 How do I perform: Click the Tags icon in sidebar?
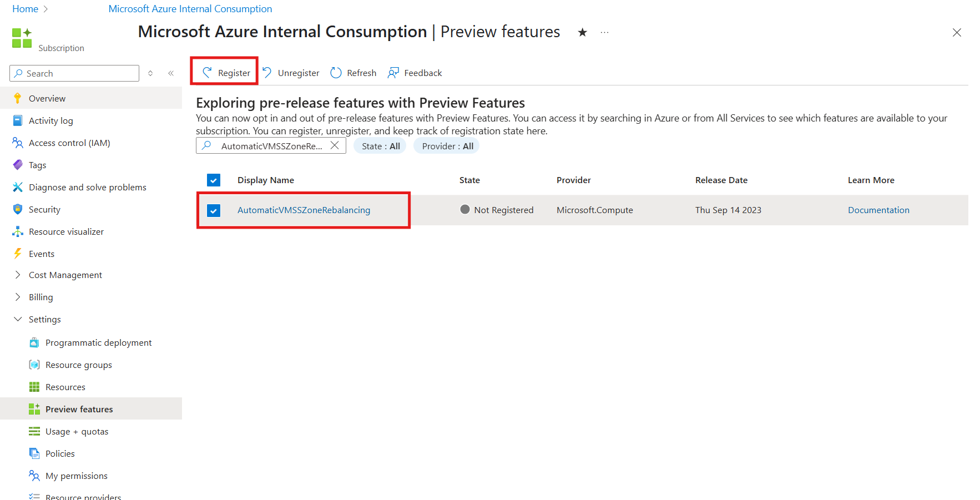[18, 165]
